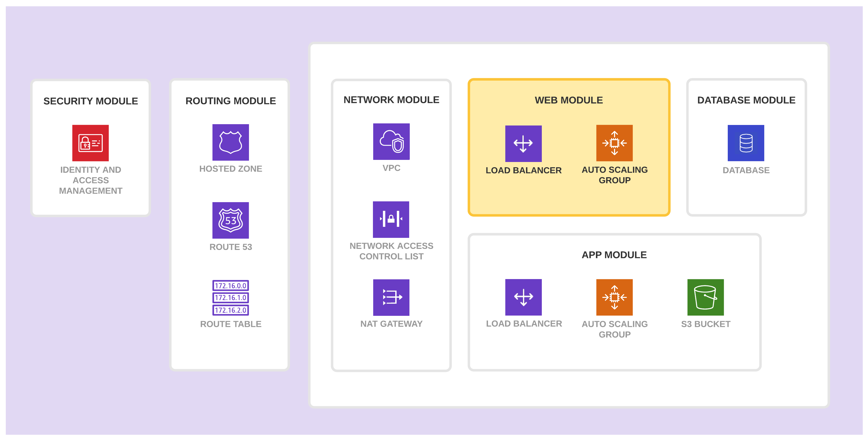Select the Hosted Zone shield icon
This screenshot has width=868, height=440.
coord(231,142)
